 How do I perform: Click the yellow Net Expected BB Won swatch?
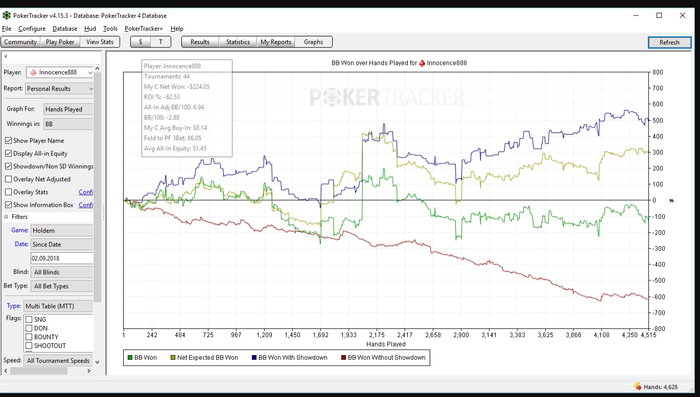(173, 358)
